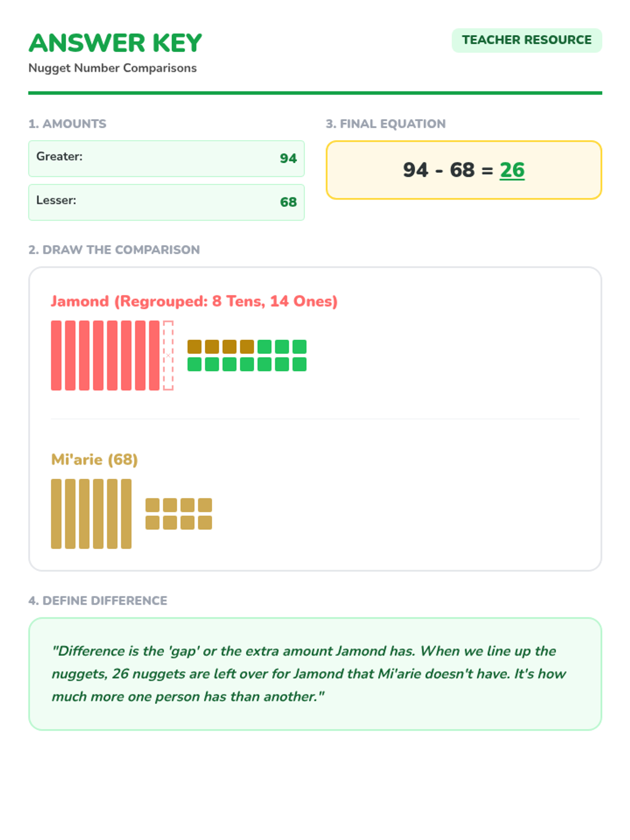The width and height of the screenshot is (630, 840).
Task: Click Mi'arie's top-left gold ones square
Action: [x=152, y=505]
